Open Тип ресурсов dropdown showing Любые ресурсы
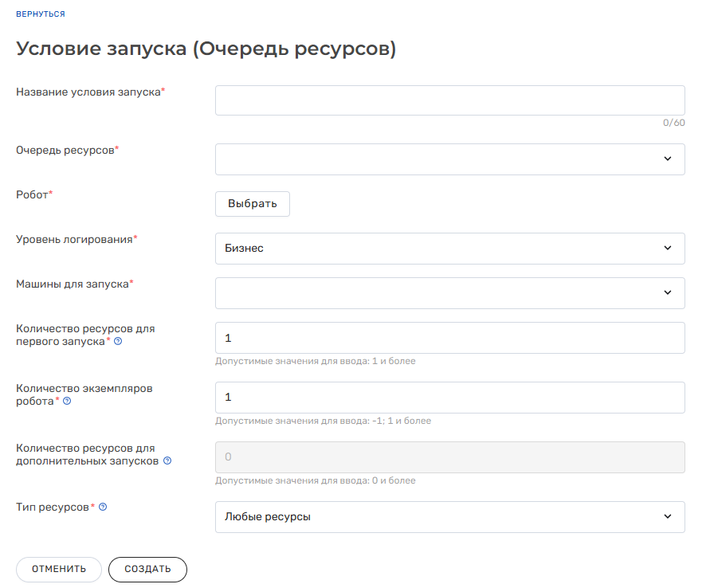Viewport: 710px width, 588px height. tap(449, 517)
